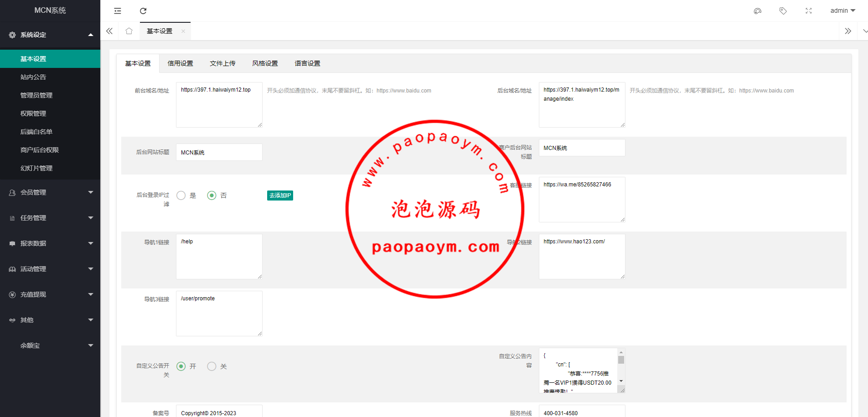This screenshot has width=868, height=417.
Task: Go to home tab icon
Action: (x=129, y=31)
